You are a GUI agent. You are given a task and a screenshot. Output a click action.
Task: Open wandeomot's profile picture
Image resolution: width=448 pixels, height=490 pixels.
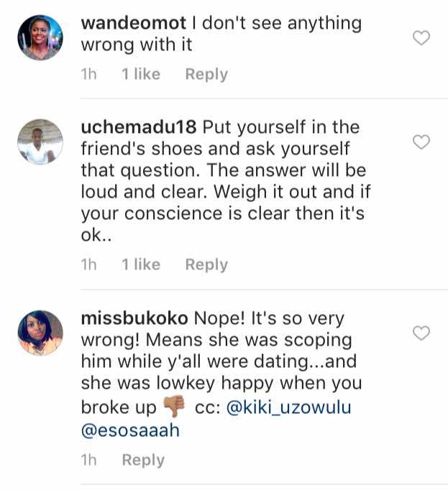40,37
